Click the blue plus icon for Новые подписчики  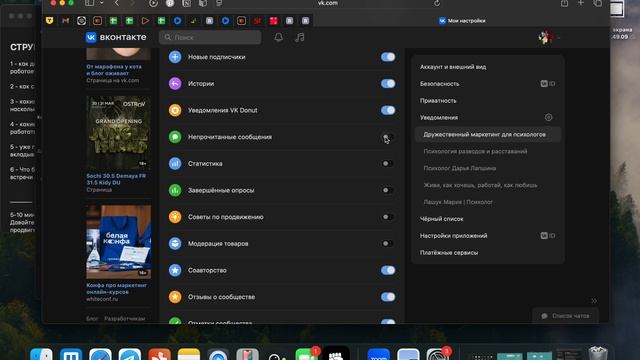175,57
